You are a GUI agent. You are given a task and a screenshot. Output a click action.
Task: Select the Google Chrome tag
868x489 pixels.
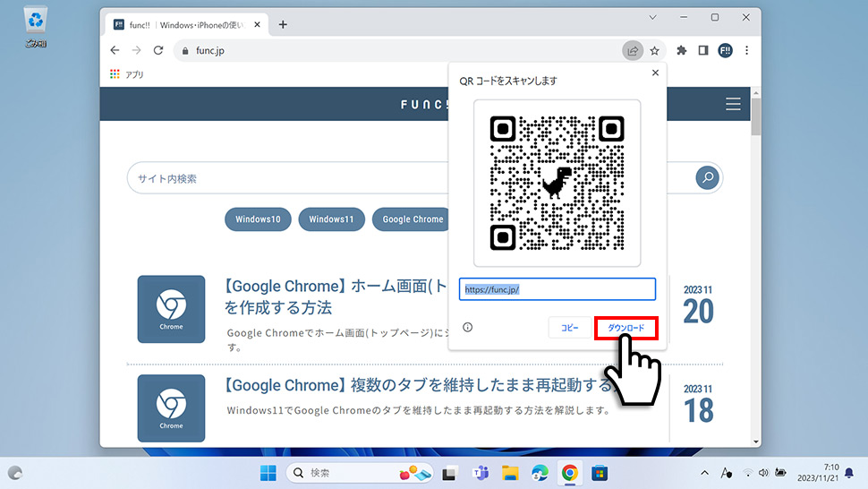pos(413,219)
